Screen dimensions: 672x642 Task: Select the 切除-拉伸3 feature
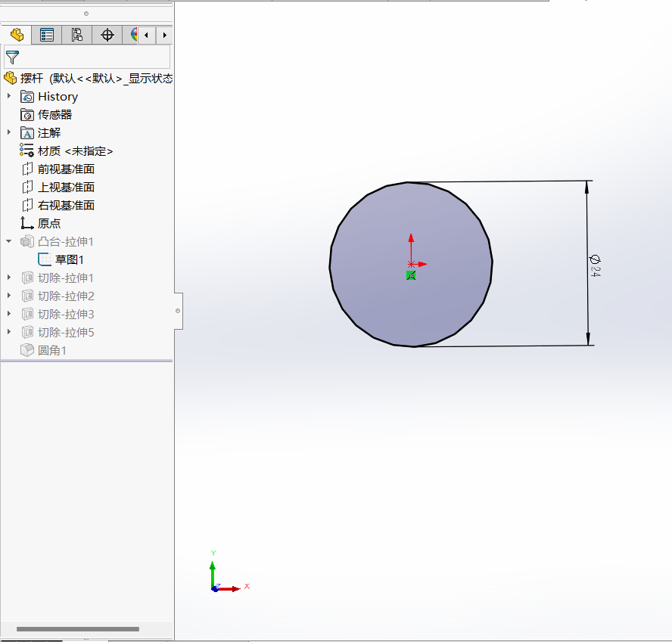coord(66,315)
